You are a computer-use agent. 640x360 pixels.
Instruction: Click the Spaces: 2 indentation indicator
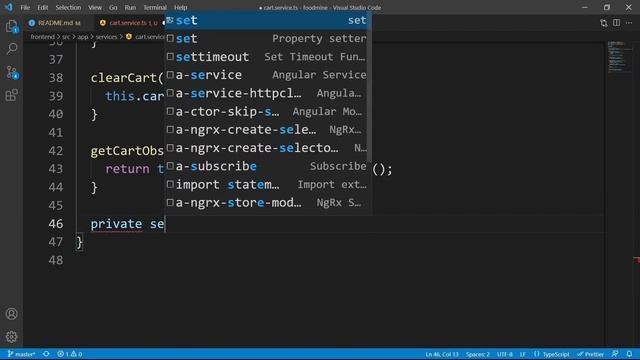pos(478,354)
